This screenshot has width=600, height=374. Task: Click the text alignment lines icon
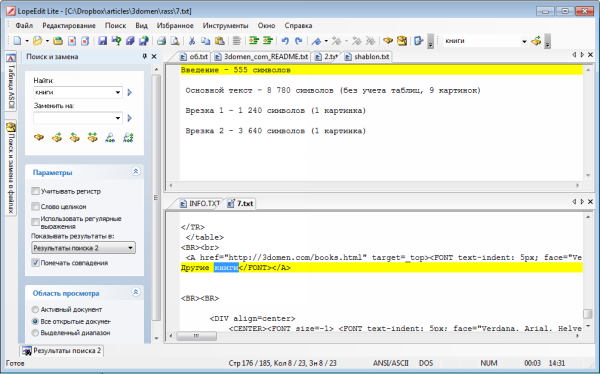pyautogui.click(x=237, y=41)
